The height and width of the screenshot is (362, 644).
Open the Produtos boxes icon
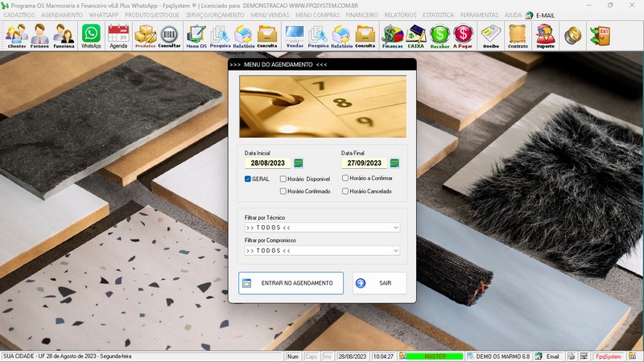146,35
